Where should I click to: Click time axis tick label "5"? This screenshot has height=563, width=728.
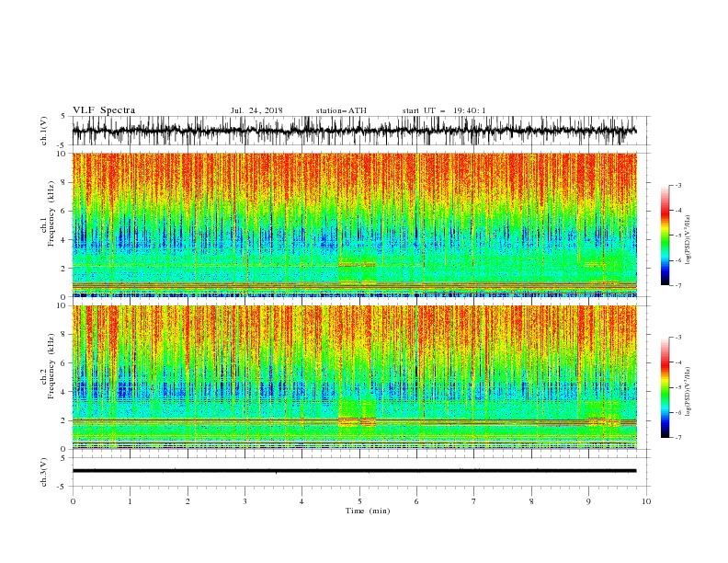click(359, 501)
